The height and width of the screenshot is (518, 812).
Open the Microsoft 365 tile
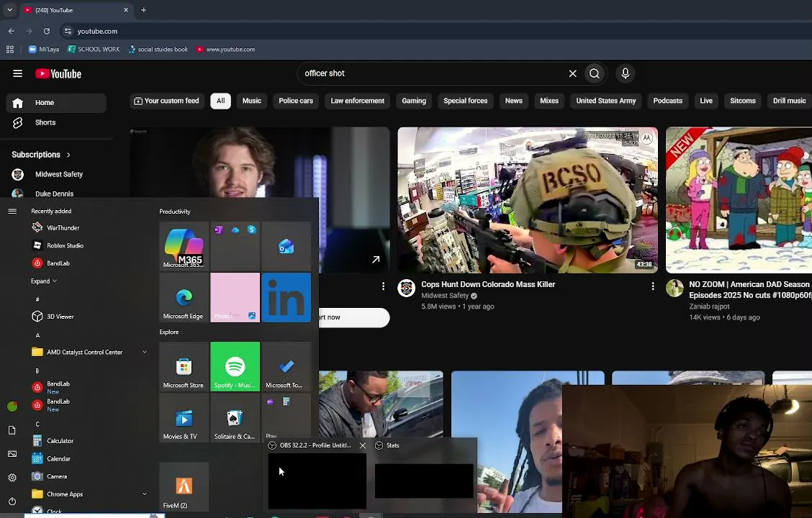pyautogui.click(x=184, y=246)
